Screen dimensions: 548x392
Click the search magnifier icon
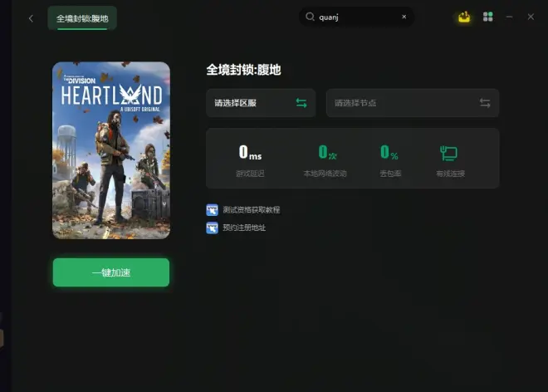[x=310, y=17]
